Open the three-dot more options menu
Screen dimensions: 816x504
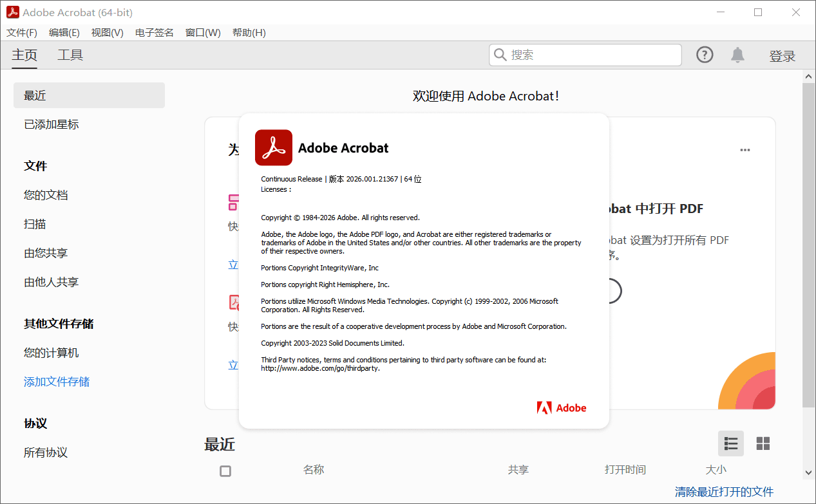745,150
